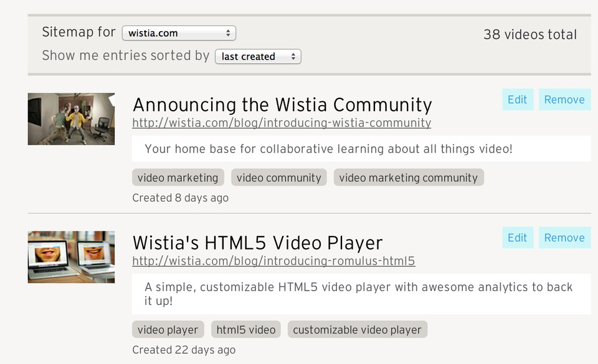This screenshot has height=364, width=598.
Task: Click the 'Created 8 days ago' text
Action: [181, 198]
